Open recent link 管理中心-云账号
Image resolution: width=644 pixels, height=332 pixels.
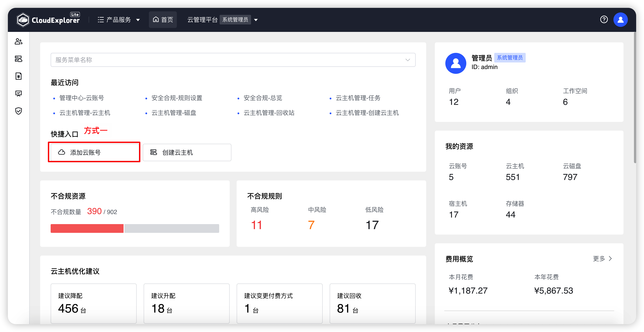(x=81, y=98)
